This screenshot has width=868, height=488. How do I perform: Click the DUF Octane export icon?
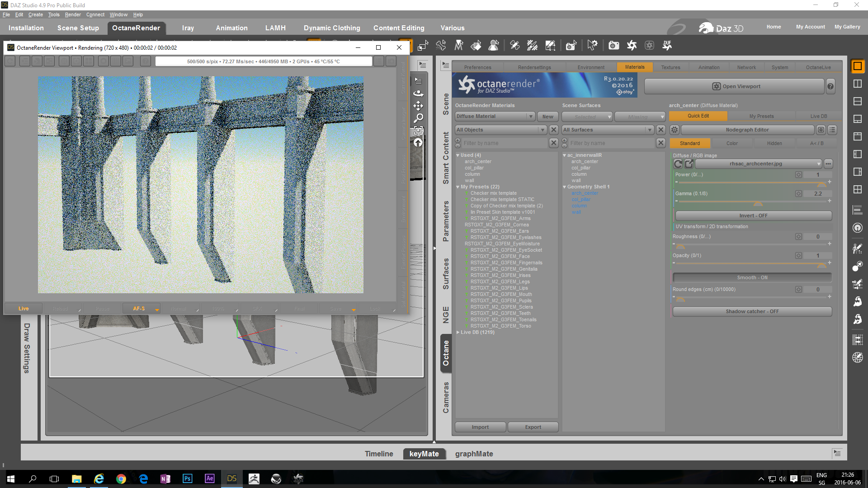[667, 45]
